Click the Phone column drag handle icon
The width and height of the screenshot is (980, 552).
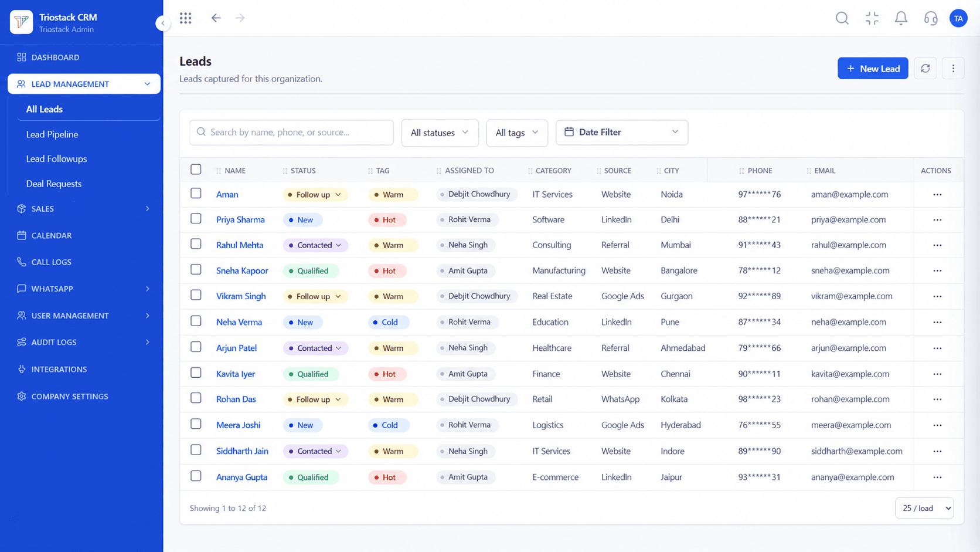pyautogui.click(x=741, y=171)
